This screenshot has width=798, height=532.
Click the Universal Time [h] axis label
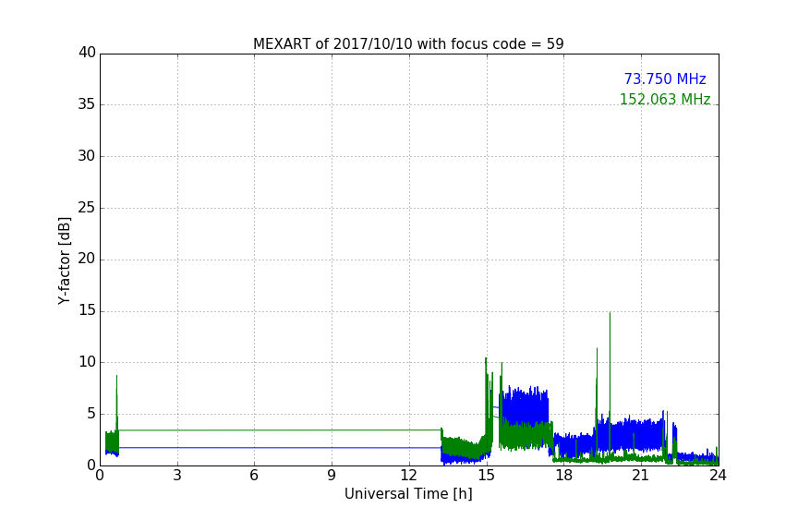pos(408,494)
